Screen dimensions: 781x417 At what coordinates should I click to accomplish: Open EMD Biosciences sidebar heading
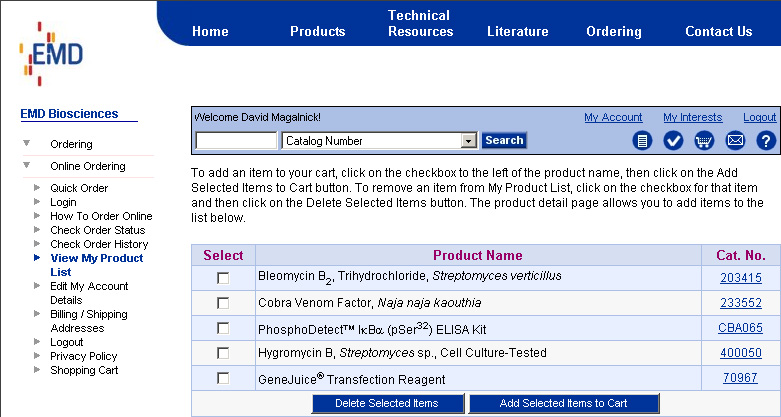click(69, 114)
